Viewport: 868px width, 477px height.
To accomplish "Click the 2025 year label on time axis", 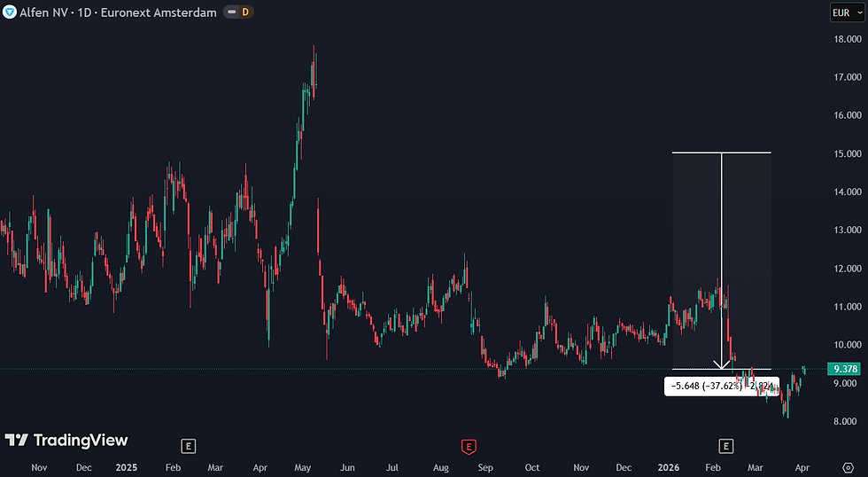I will tap(126, 467).
